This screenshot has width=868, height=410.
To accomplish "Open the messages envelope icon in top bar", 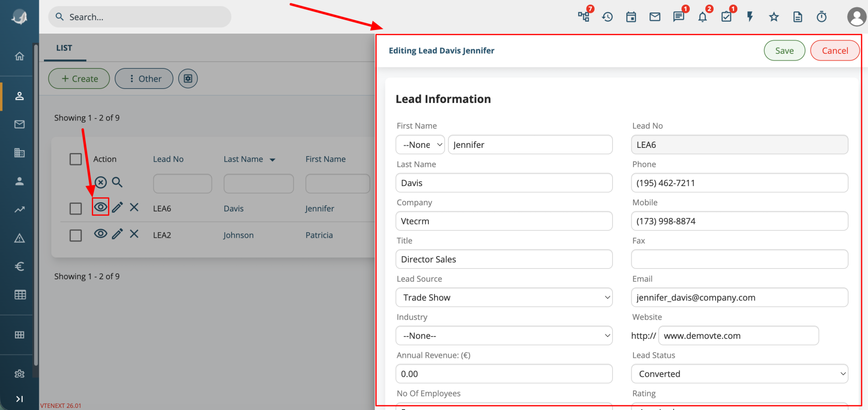I will [x=655, y=17].
